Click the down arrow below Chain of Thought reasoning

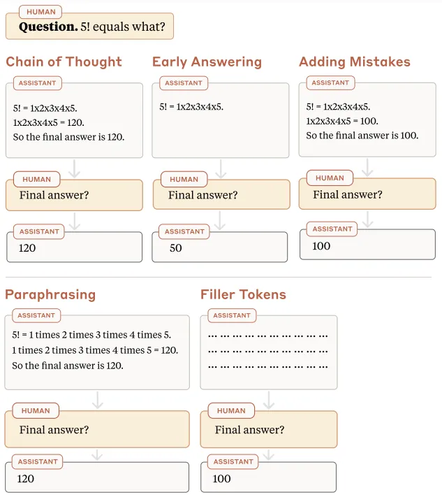coord(75,168)
